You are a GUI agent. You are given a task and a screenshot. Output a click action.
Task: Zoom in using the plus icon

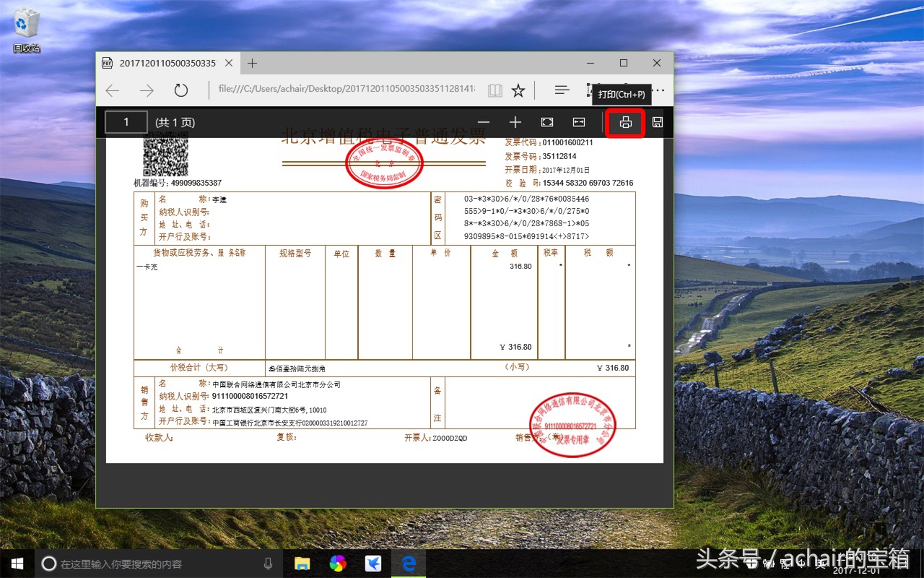pos(515,122)
